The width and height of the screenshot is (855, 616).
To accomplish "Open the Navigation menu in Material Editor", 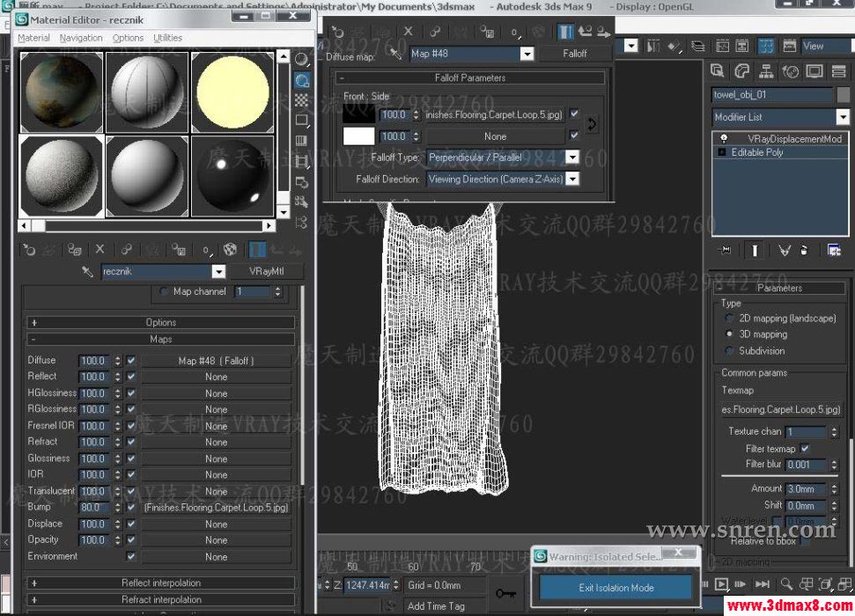I will pyautogui.click(x=81, y=38).
